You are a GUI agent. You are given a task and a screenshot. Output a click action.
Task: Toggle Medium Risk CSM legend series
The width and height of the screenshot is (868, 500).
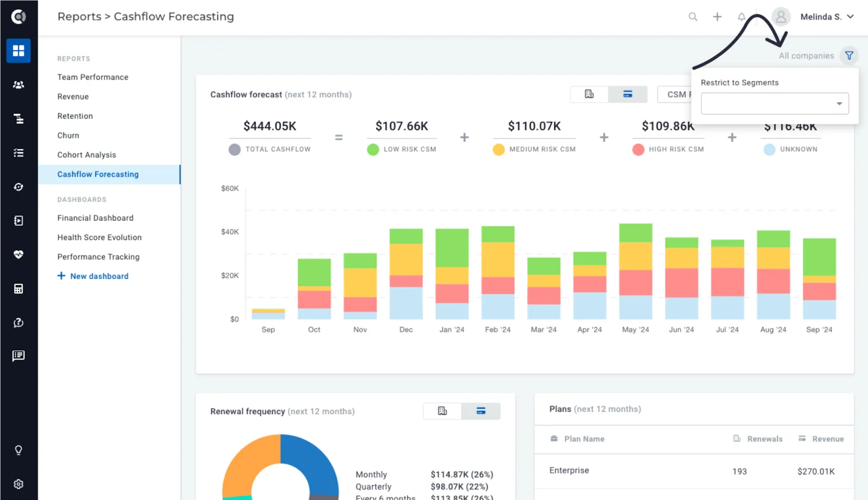[534, 149]
